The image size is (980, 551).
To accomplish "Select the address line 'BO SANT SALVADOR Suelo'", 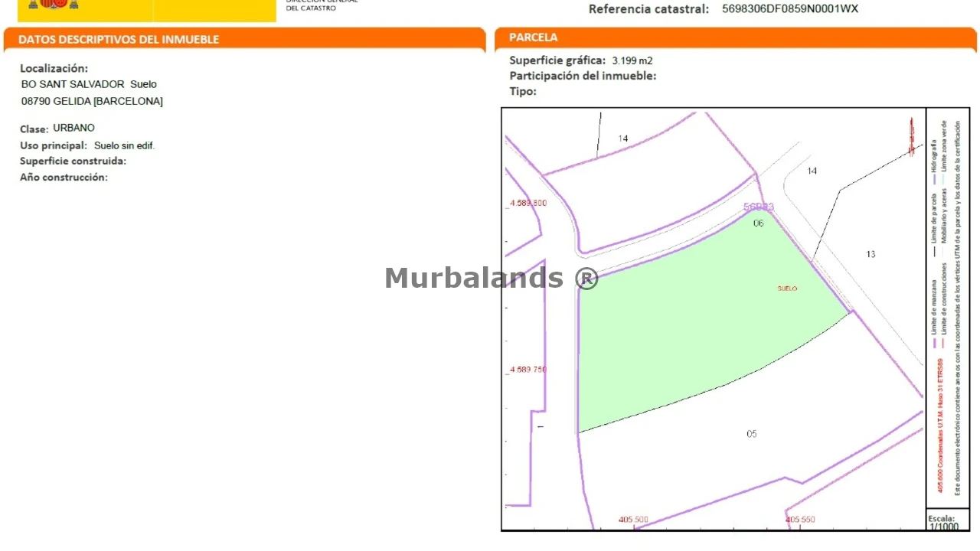I will pyautogui.click(x=89, y=84).
